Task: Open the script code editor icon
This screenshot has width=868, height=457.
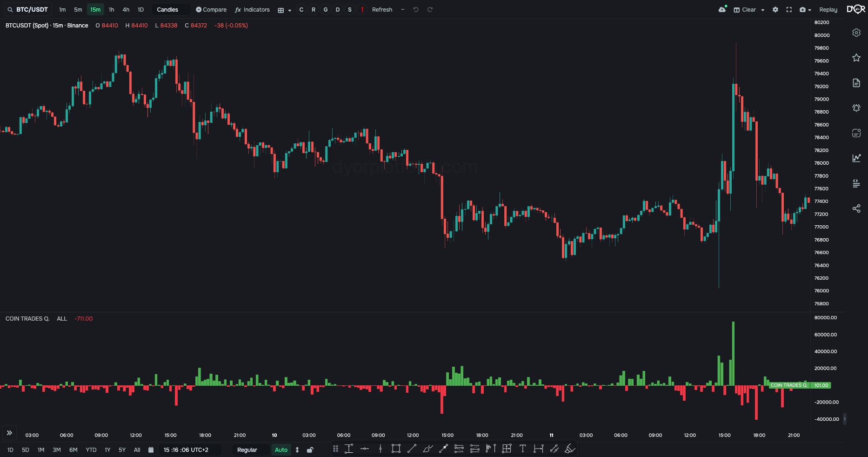Action: (856, 183)
